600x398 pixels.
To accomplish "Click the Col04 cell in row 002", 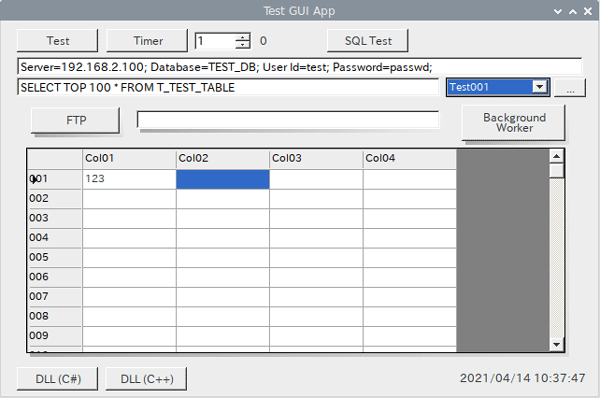I will click(x=409, y=199).
